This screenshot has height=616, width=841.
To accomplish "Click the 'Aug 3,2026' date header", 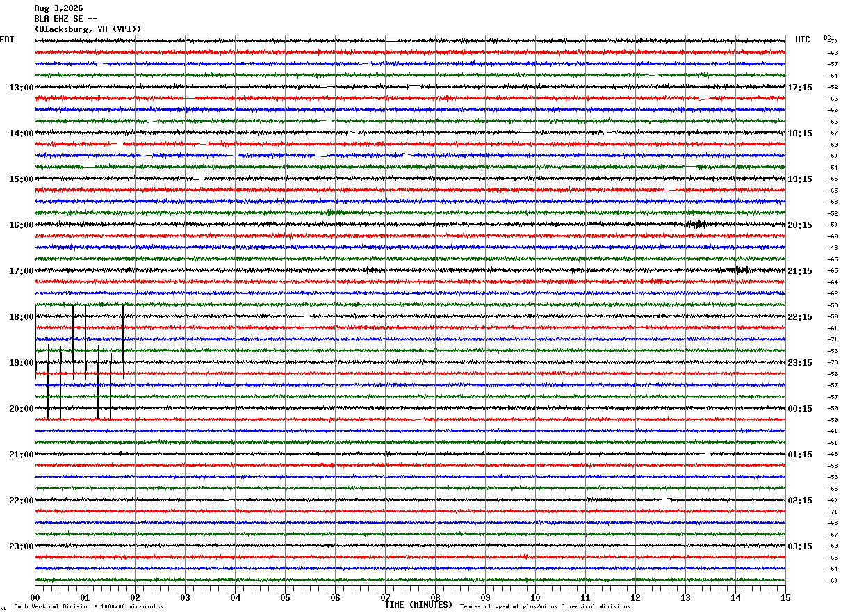I will click(x=58, y=8).
